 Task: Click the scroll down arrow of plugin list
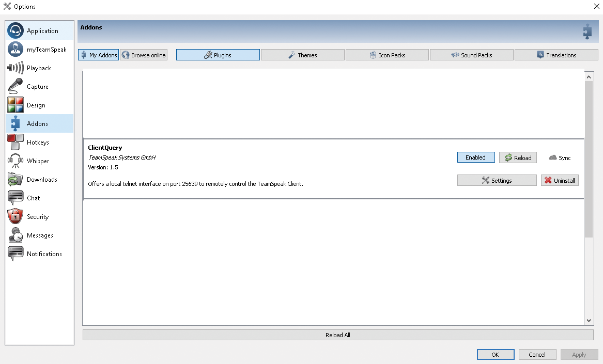point(589,320)
